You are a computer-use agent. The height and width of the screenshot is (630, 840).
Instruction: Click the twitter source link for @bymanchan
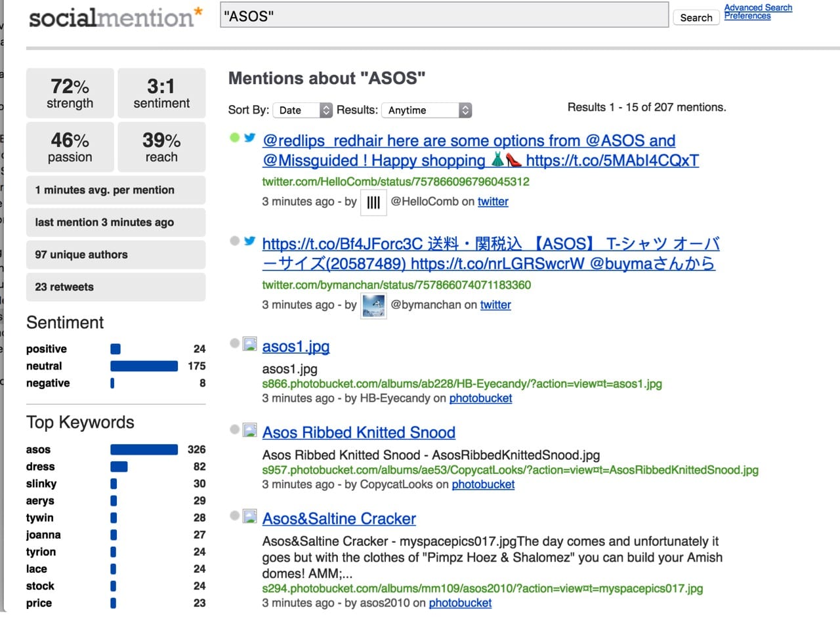[x=495, y=304]
